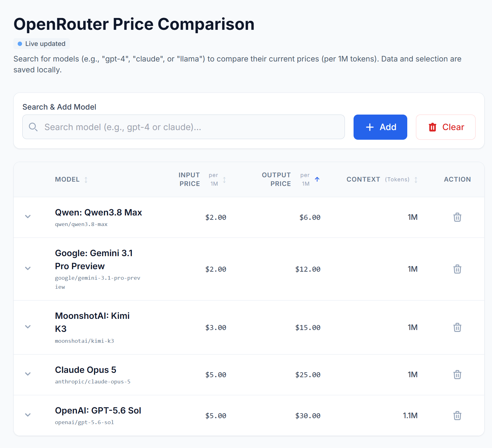Click Claude Opus 5 input price $5.00

coord(216,375)
